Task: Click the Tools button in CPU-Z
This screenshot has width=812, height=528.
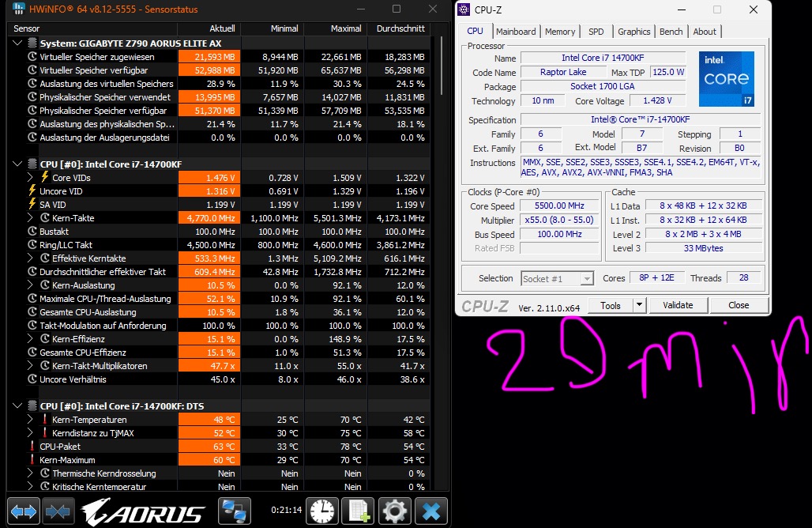Action: tap(610, 305)
